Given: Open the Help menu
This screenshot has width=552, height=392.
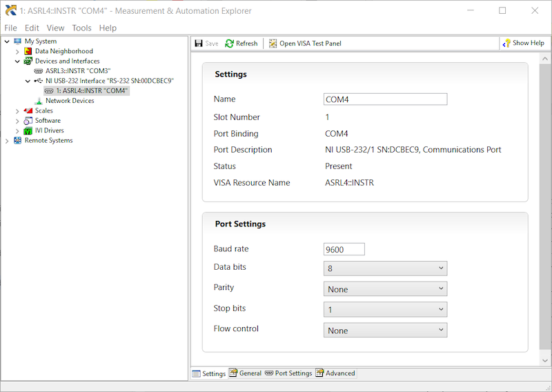Looking at the screenshot, I should pyautogui.click(x=108, y=28).
